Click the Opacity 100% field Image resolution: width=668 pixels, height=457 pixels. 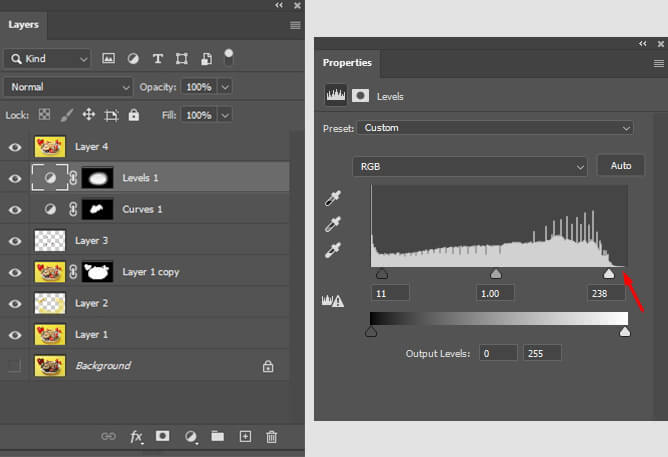click(199, 87)
